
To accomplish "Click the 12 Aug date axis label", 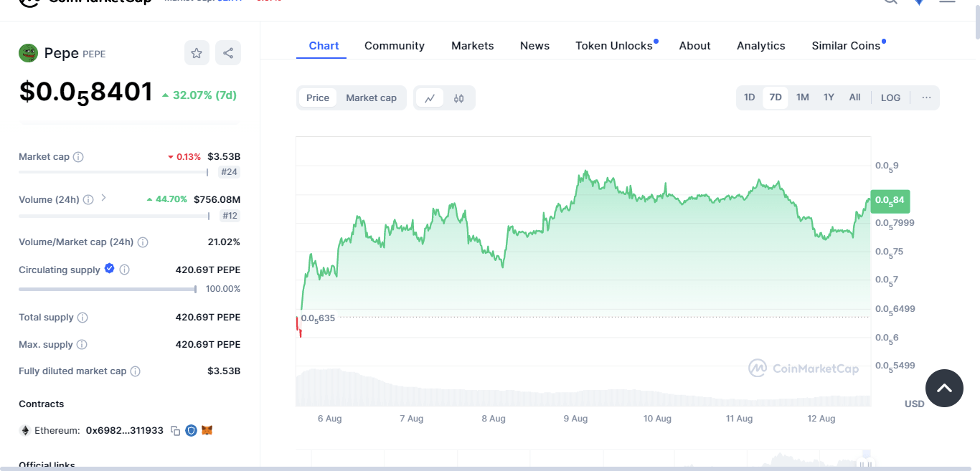I will click(x=821, y=419).
